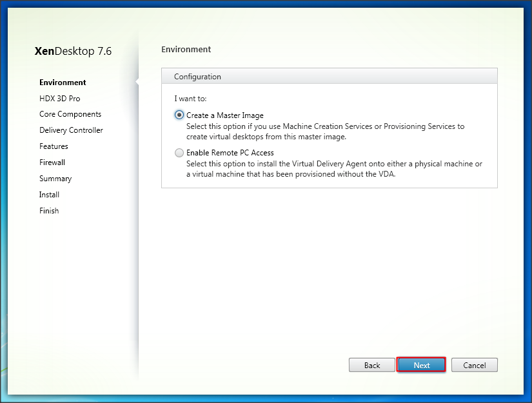Select the Create a Master Image radio button
Image resolution: width=532 pixels, height=403 pixels.
[179, 115]
